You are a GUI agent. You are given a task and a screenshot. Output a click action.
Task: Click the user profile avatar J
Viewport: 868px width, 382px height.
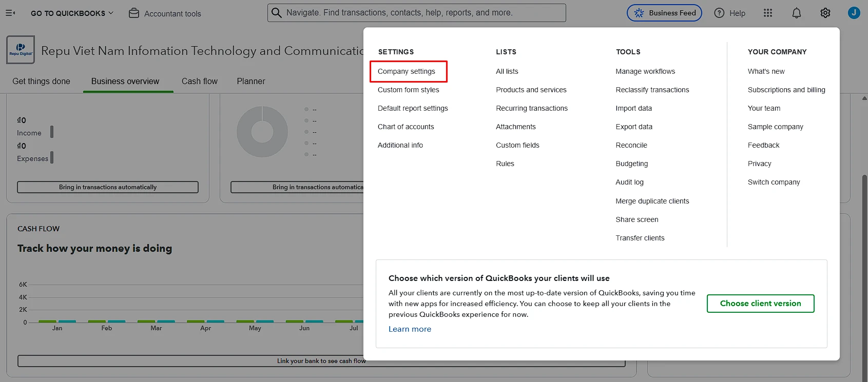click(x=854, y=13)
